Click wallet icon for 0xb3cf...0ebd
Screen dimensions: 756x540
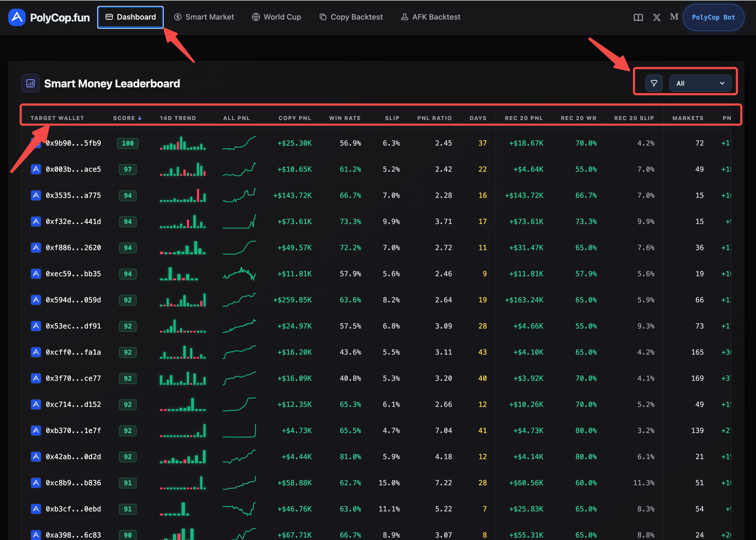[x=36, y=509]
